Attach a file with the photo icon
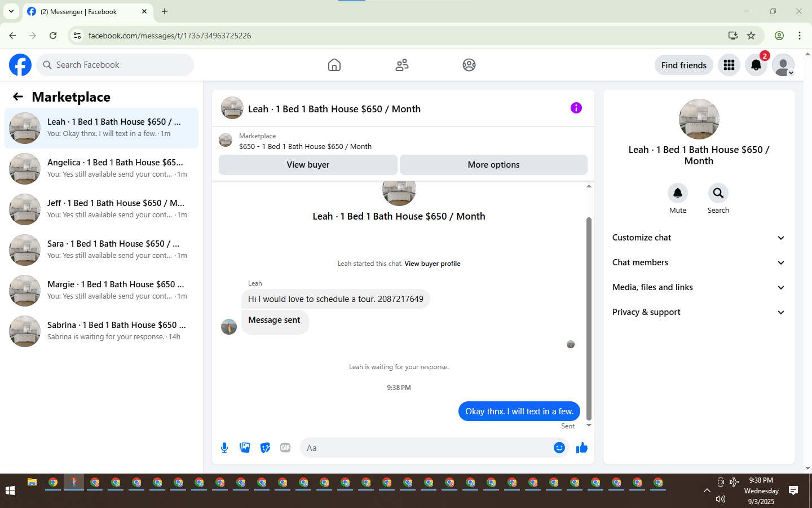This screenshot has width=812, height=508. [245, 448]
